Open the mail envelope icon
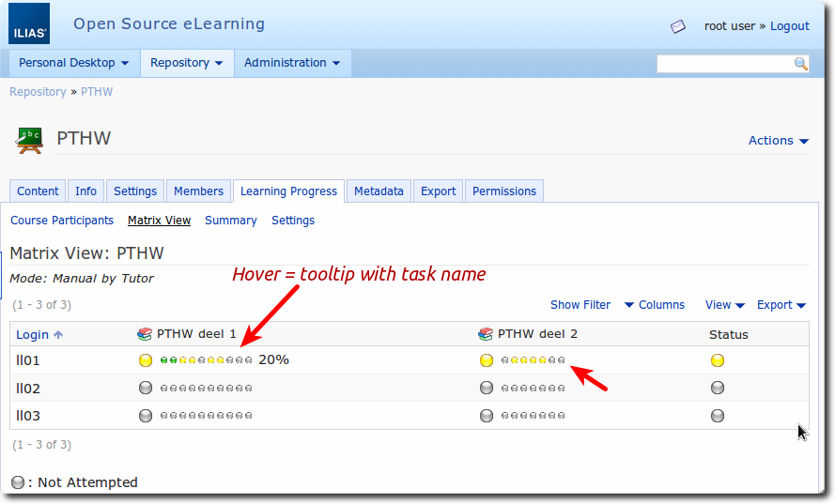This screenshot has height=504, width=835. tap(678, 26)
